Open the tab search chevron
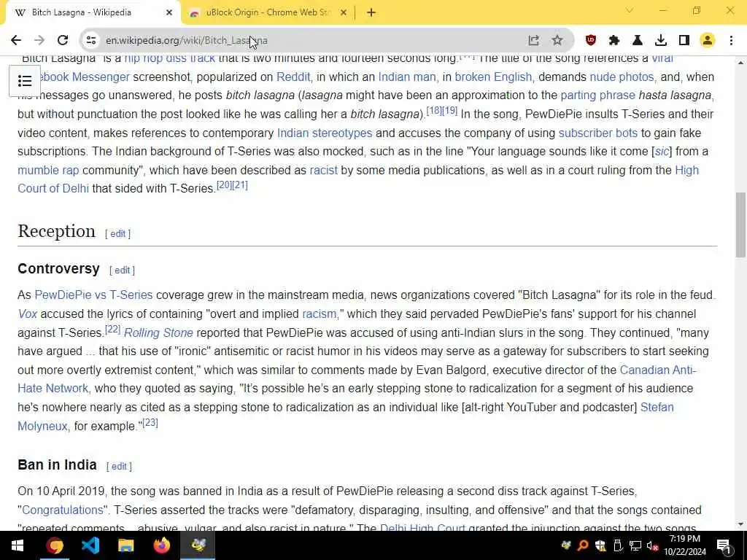Image resolution: width=747 pixels, height=560 pixels. (630, 10)
